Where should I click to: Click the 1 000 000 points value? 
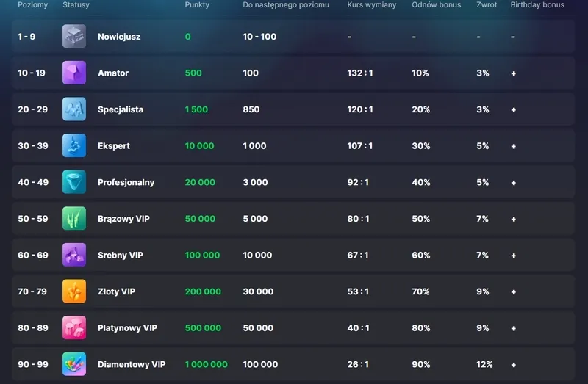pos(206,365)
